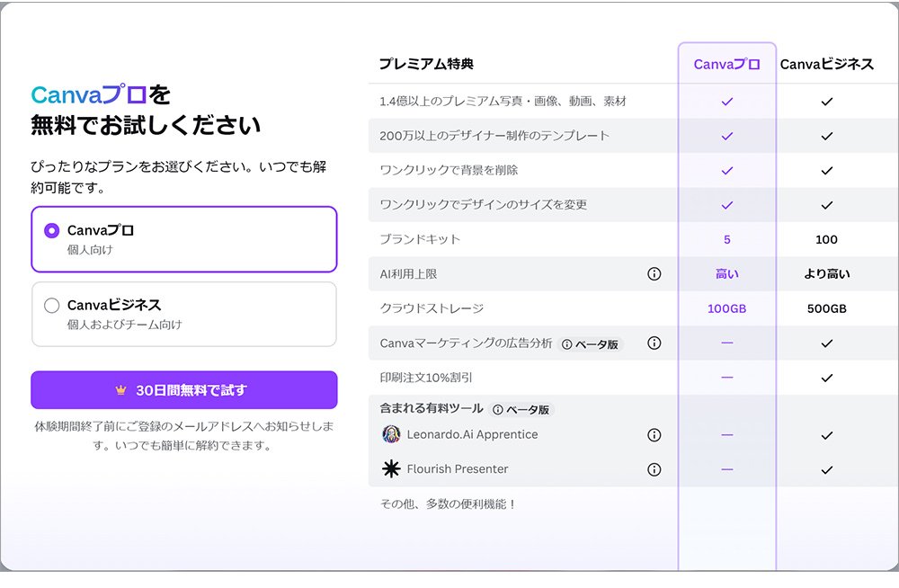Click the Canvaビジネス checkmark for 印刷注文10%割引

coord(824,379)
